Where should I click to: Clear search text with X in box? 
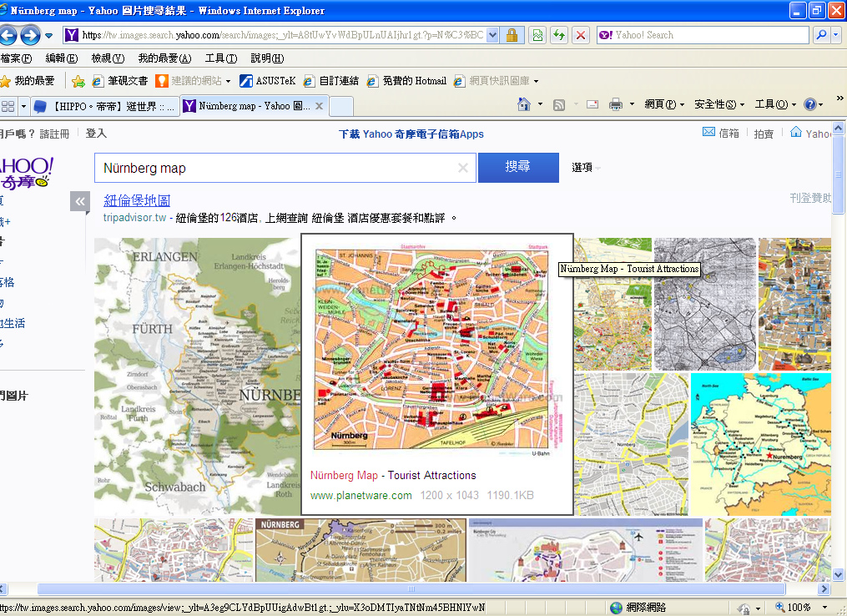[463, 168]
